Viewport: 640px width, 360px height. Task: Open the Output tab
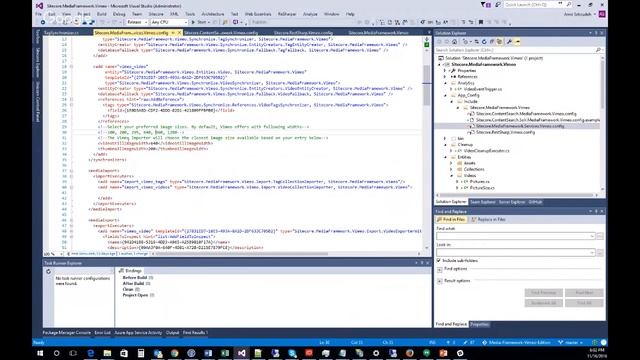point(172,333)
